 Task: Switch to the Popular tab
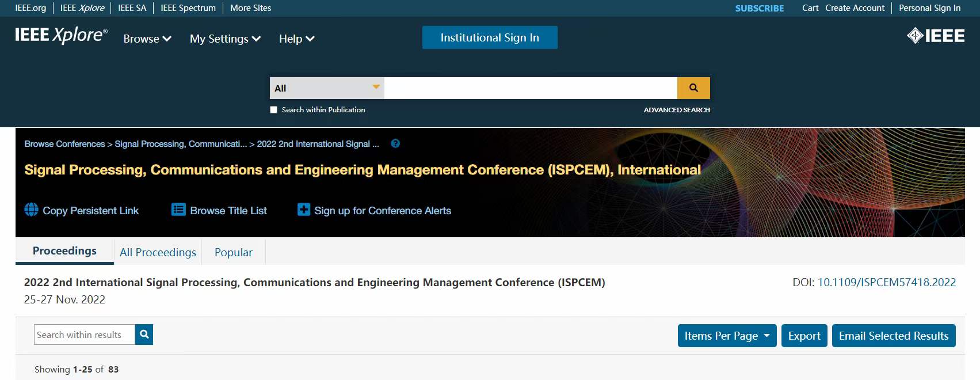pyautogui.click(x=234, y=252)
